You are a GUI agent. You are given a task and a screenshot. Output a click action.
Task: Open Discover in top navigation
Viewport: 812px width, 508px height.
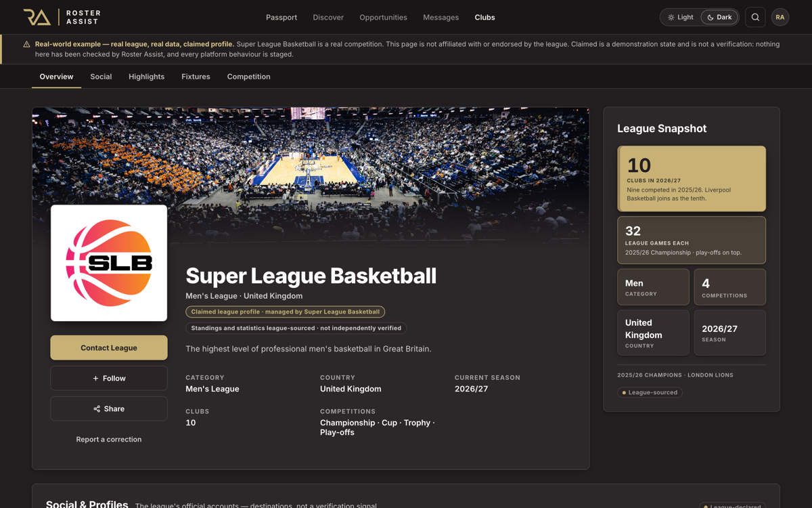tap(328, 17)
